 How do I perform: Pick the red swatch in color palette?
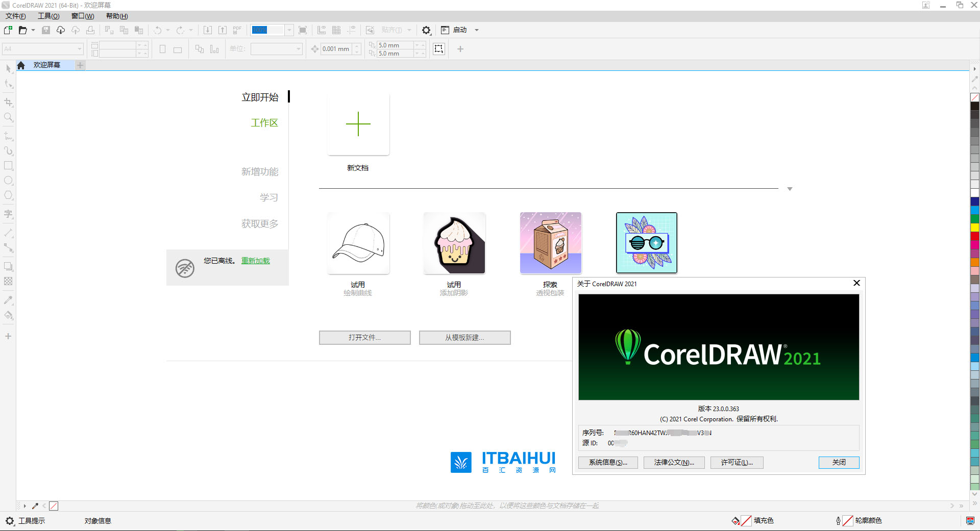[x=975, y=236]
